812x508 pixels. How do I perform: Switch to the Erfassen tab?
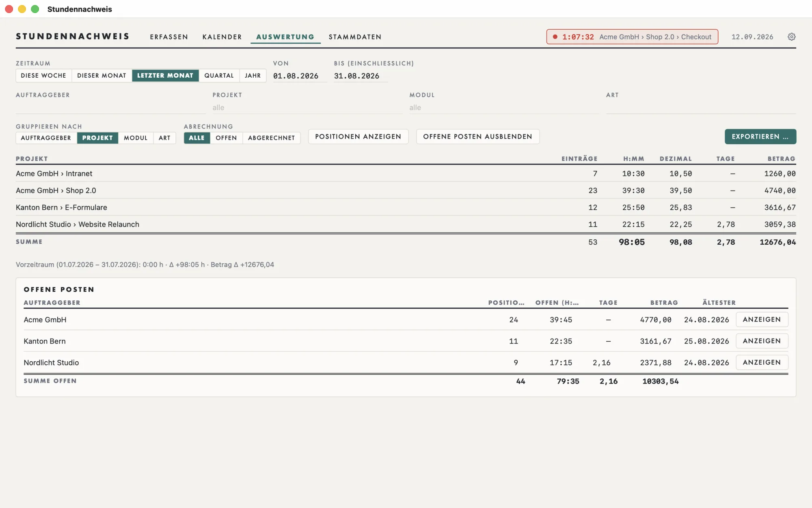pyautogui.click(x=169, y=37)
